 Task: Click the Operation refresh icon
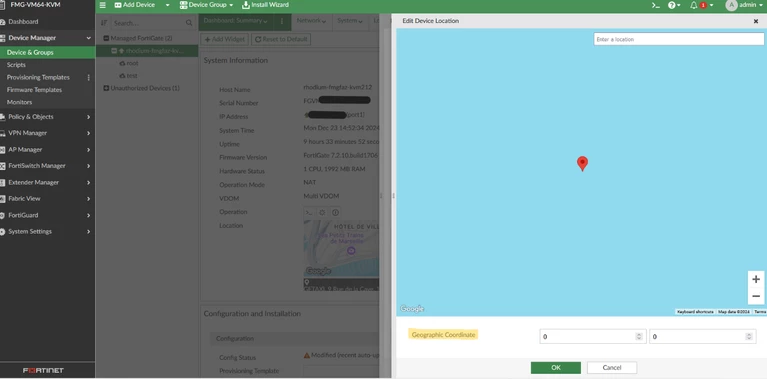(322, 213)
